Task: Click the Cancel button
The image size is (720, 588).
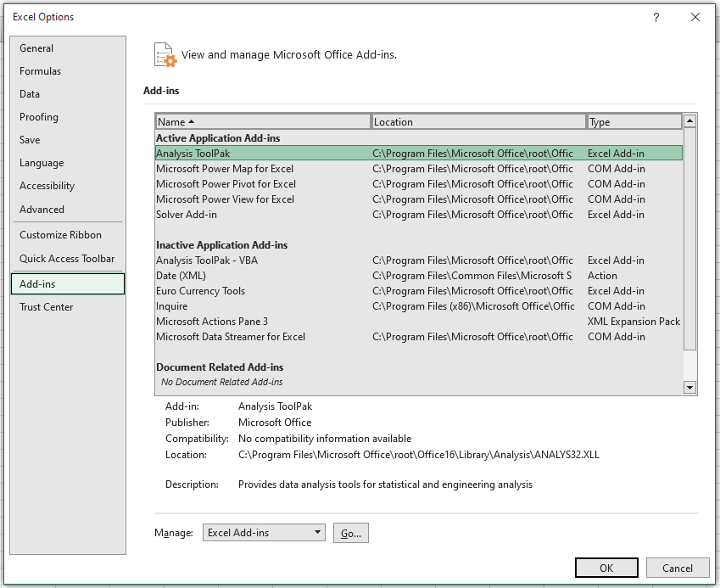Action: 678,568
